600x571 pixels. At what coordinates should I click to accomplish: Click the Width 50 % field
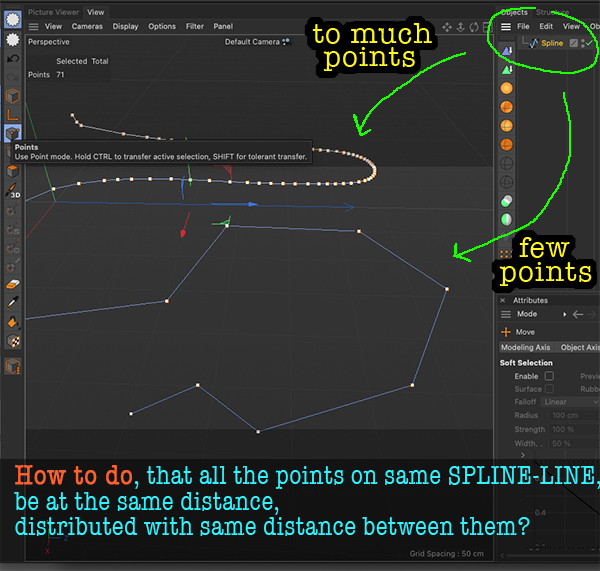coord(573,444)
